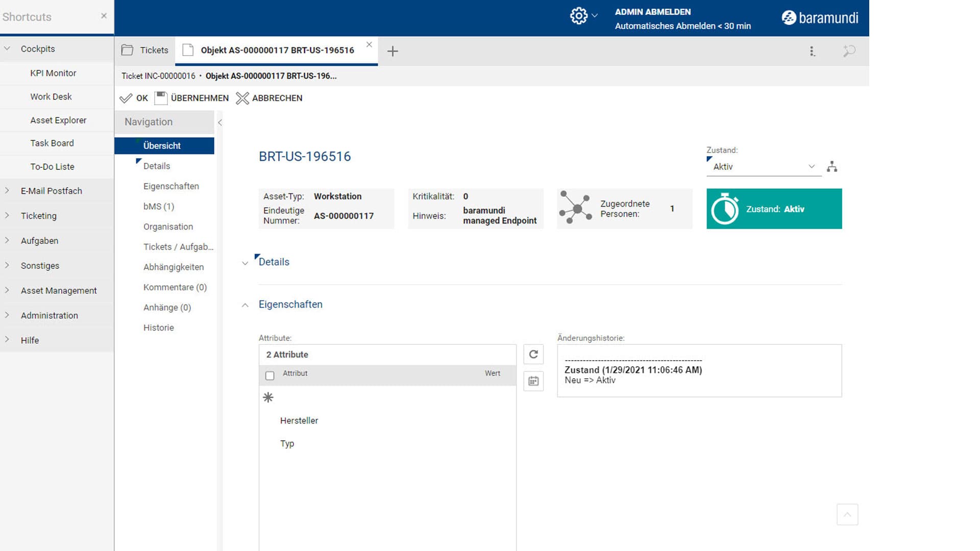Viewport: 980px width, 551px height.
Task: Select the Hersteller attribute row
Action: coord(387,420)
